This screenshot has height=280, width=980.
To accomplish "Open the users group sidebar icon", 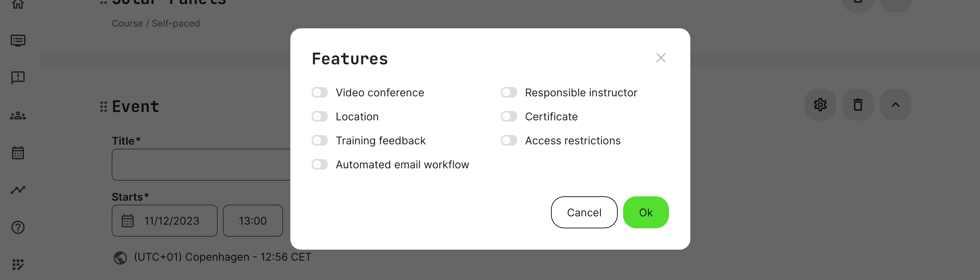I will 18,116.
